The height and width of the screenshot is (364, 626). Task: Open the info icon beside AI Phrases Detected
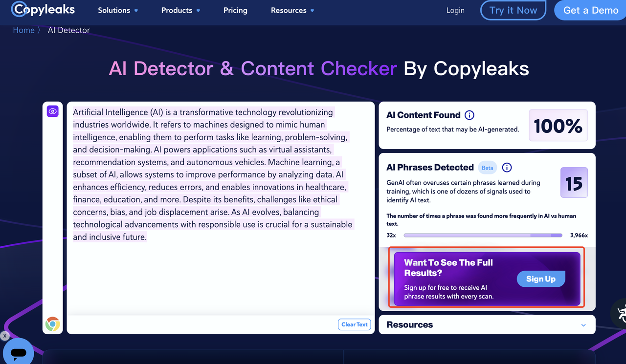[x=507, y=168]
